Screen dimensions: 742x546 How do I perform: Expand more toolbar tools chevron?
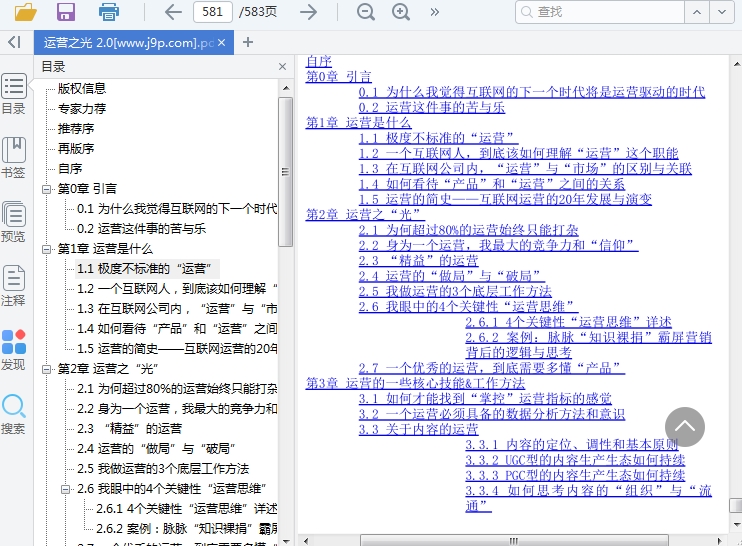pyautogui.click(x=434, y=12)
